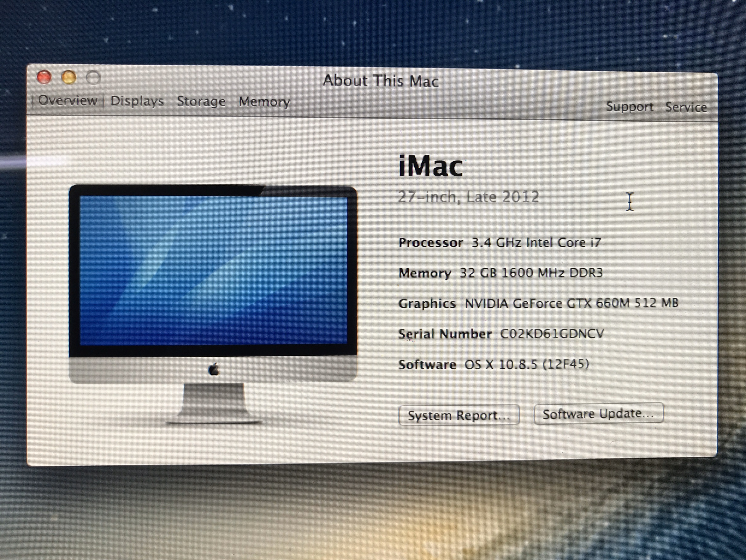Click the gray disabled zoom button
Viewport: 746px width, 560px height.
pyautogui.click(x=93, y=78)
